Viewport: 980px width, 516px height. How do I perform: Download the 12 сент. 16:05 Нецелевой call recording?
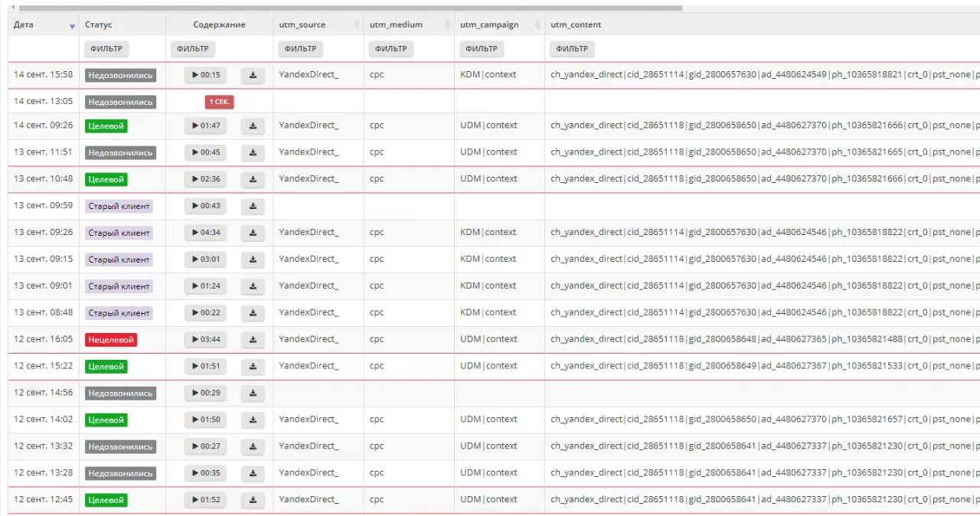coord(253,339)
